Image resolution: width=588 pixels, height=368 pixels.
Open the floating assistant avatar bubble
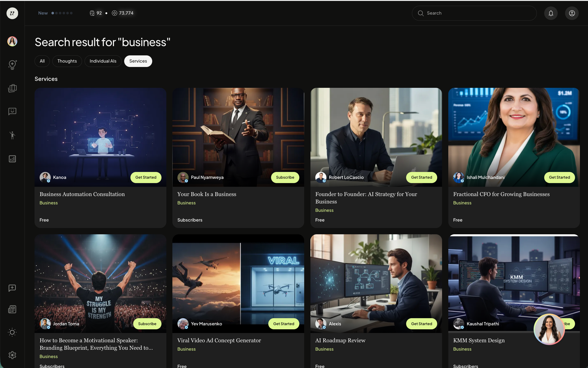pyautogui.click(x=549, y=329)
